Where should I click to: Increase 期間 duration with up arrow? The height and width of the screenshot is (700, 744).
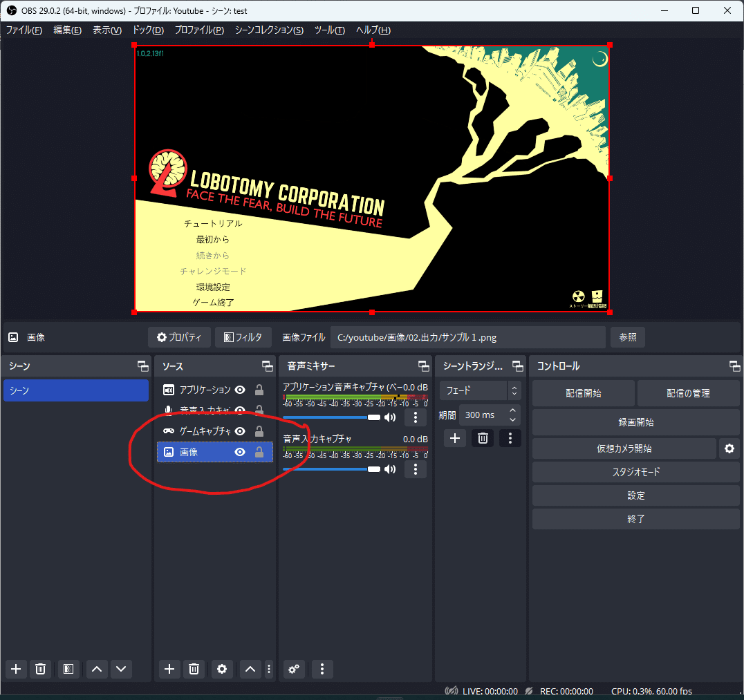click(513, 410)
